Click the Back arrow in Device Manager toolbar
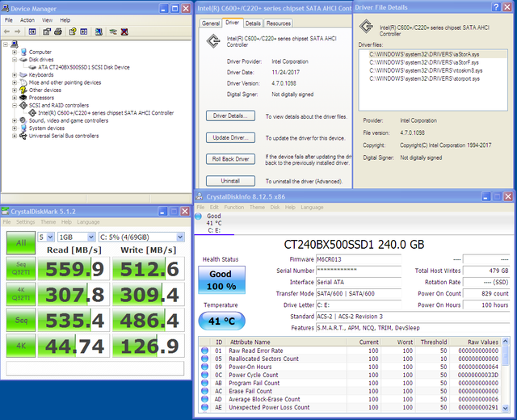517x420 pixels. click(6, 31)
